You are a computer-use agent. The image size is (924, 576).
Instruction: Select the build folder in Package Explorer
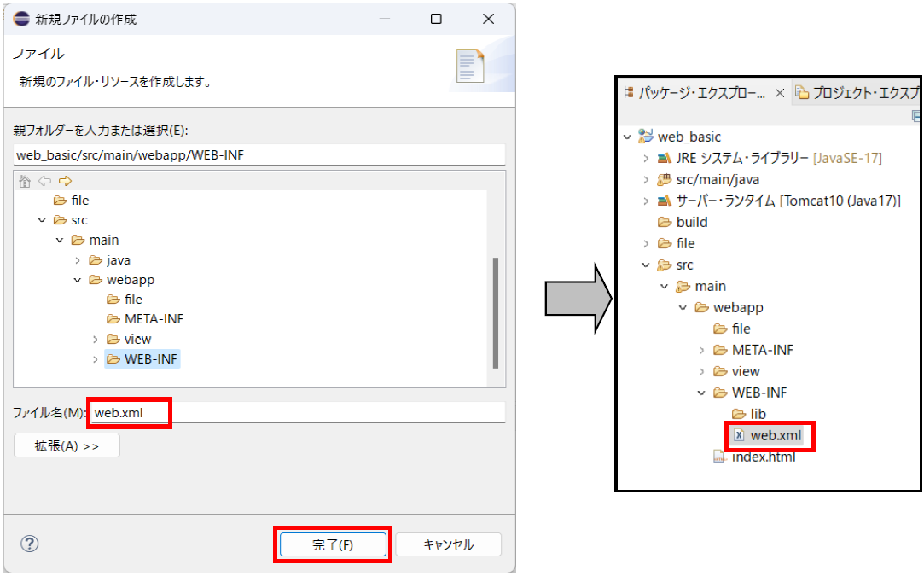691,222
